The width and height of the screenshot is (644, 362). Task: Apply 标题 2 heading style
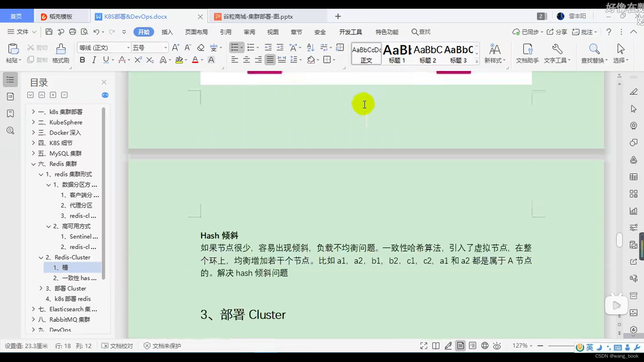(x=428, y=54)
